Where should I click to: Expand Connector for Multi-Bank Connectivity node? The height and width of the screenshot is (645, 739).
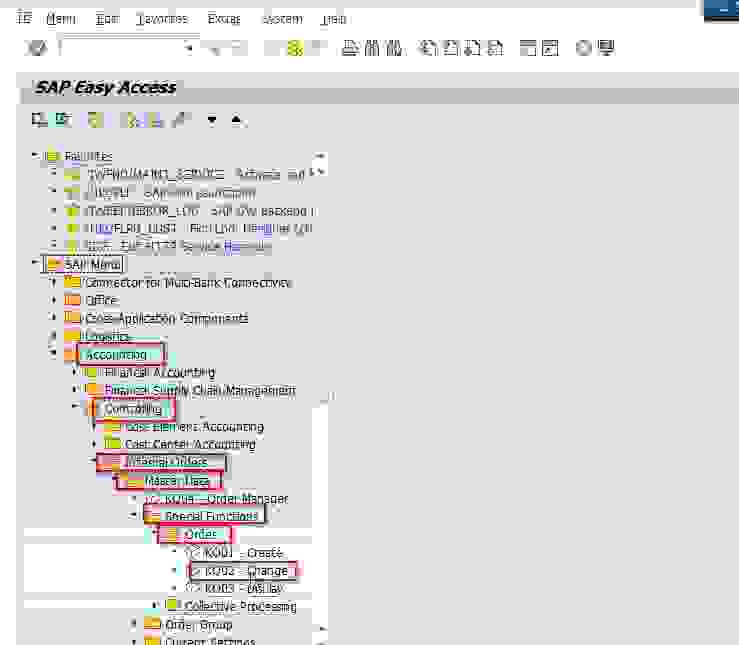[x=54, y=282]
